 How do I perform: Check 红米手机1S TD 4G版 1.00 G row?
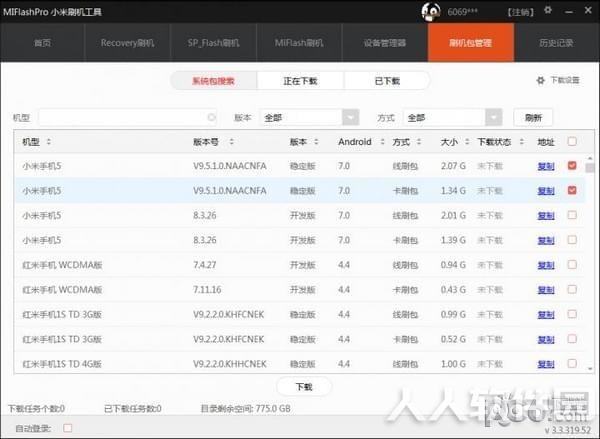pos(572,363)
